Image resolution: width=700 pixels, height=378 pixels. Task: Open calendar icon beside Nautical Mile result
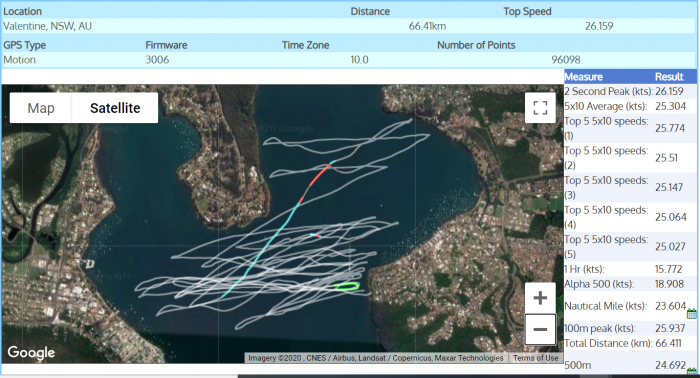pos(692,313)
